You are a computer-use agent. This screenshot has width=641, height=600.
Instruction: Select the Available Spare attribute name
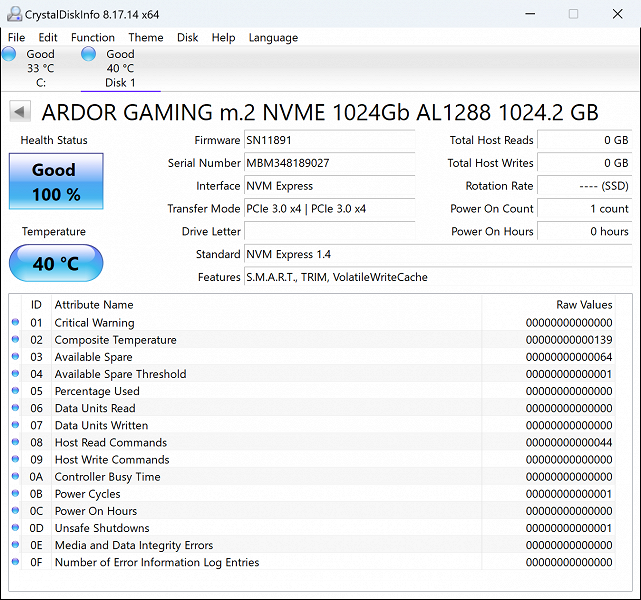click(94, 357)
